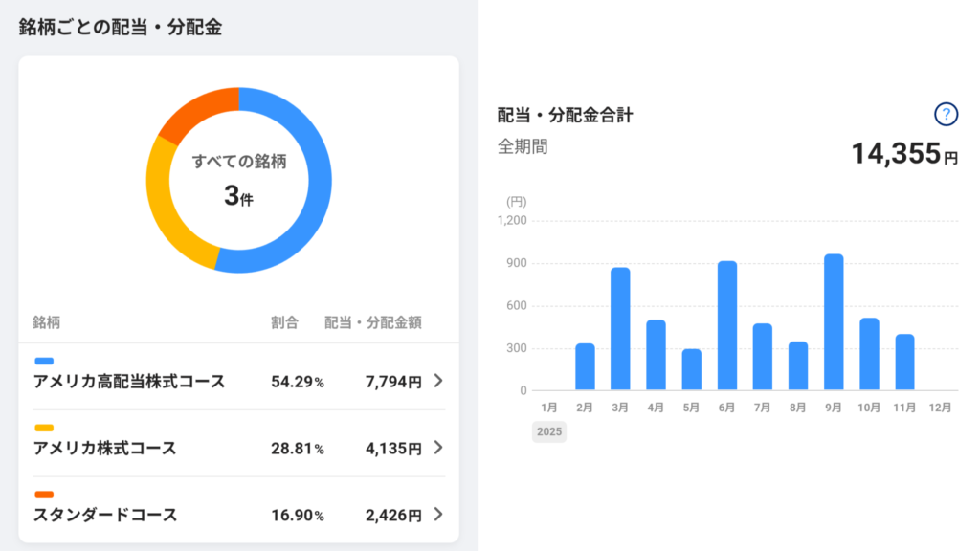Open the スタンダードコース fund name
Image resolution: width=980 pixels, height=551 pixels.
coord(105,516)
